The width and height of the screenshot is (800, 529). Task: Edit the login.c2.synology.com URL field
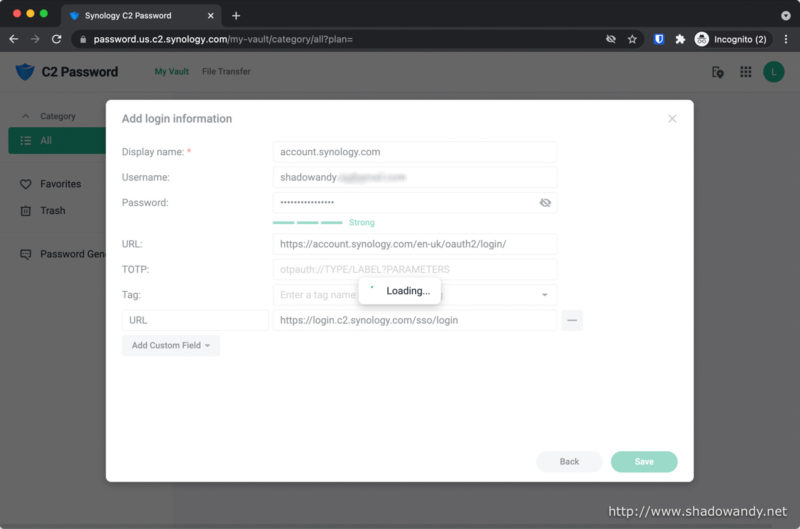[414, 320]
